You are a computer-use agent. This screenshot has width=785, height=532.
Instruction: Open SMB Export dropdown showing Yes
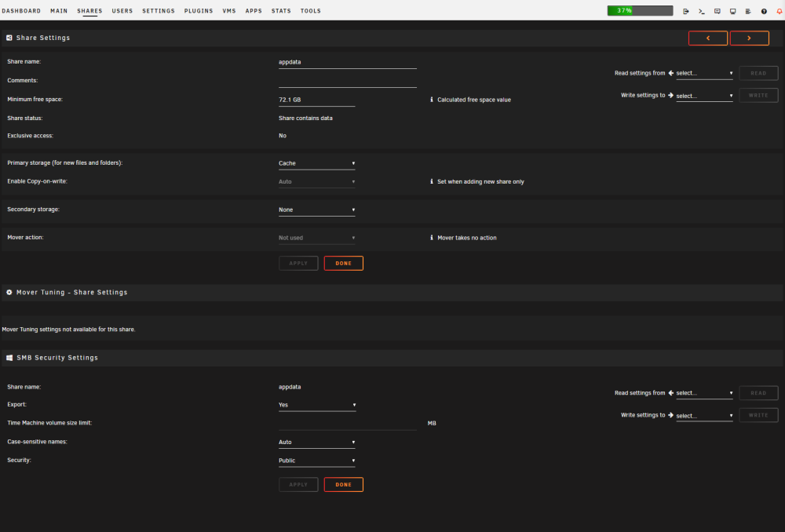317,405
